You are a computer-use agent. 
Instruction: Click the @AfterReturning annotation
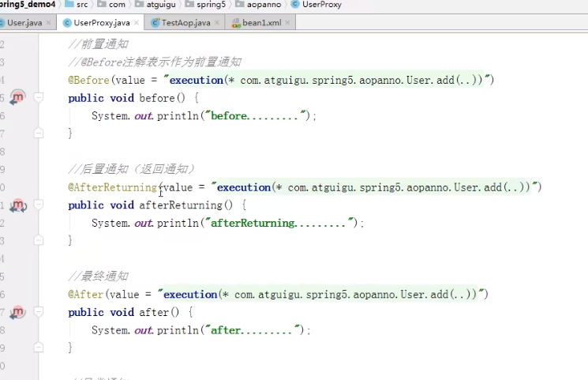(x=113, y=187)
